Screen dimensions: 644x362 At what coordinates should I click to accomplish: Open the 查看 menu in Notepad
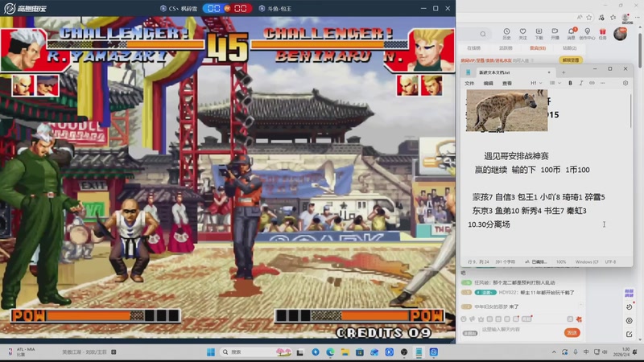(507, 83)
